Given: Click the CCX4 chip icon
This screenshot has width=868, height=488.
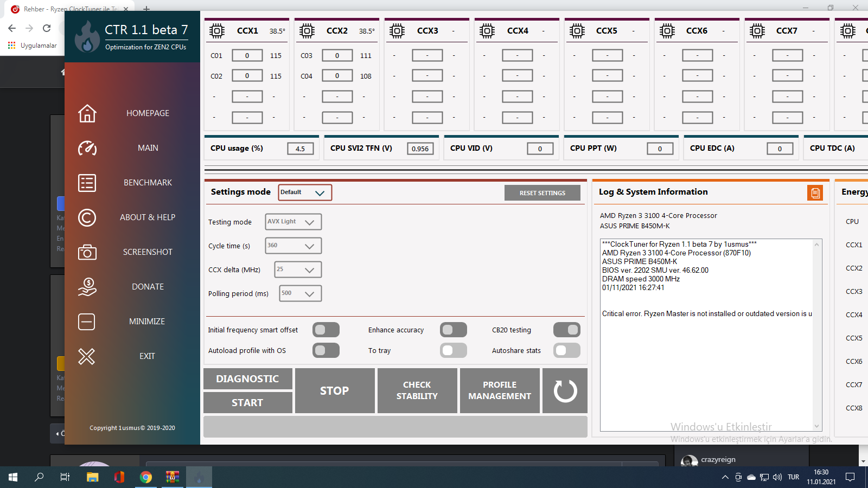Looking at the screenshot, I should [487, 31].
